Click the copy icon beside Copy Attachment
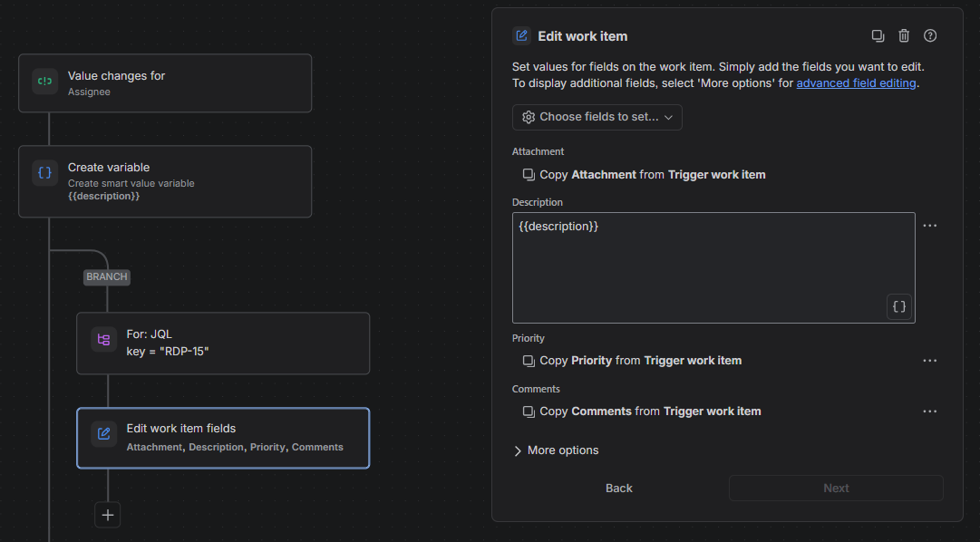 pyautogui.click(x=529, y=175)
